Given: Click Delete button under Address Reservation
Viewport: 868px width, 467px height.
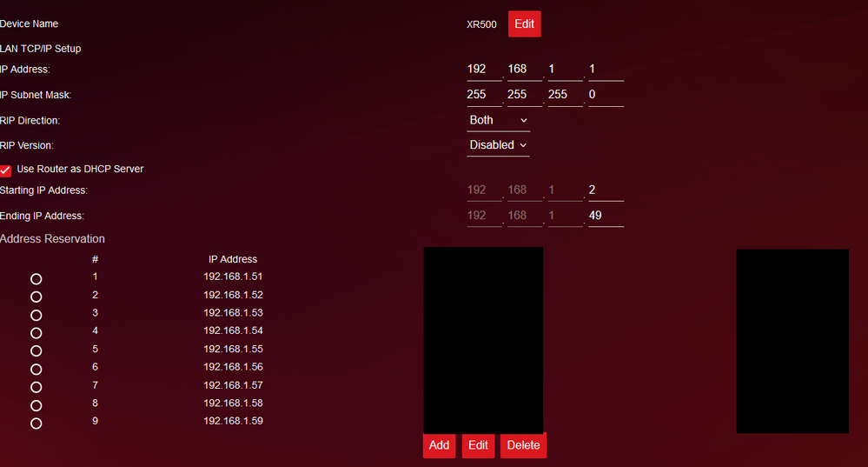Looking at the screenshot, I should (x=523, y=445).
